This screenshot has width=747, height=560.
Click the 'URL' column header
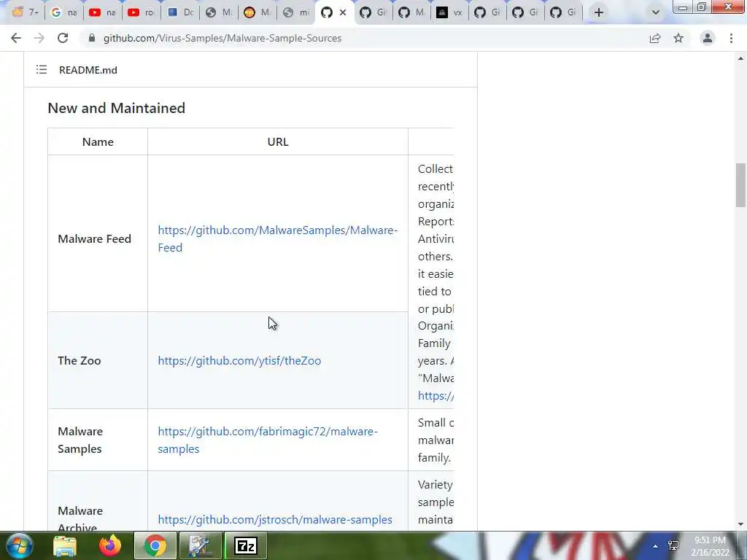pyautogui.click(x=278, y=142)
